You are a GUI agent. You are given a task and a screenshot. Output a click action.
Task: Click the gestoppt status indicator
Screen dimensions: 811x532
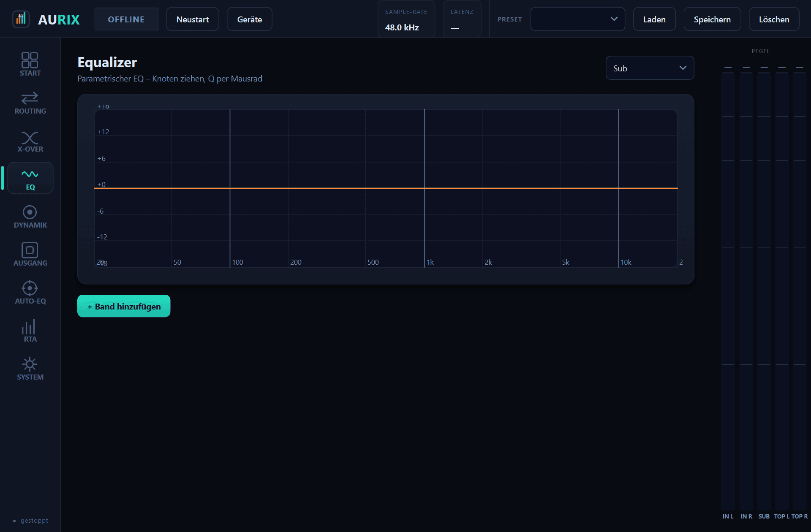pos(31,521)
